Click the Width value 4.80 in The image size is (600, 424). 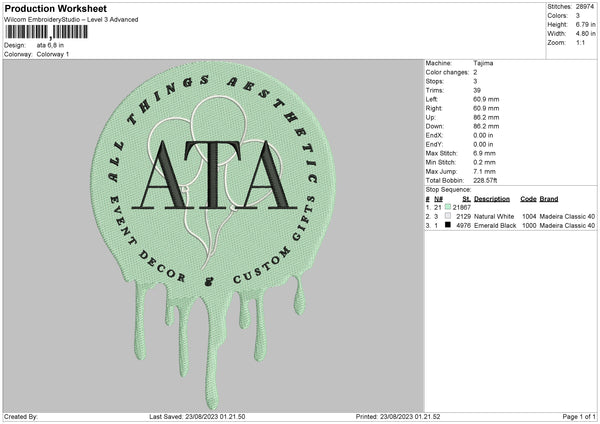pyautogui.click(x=586, y=34)
